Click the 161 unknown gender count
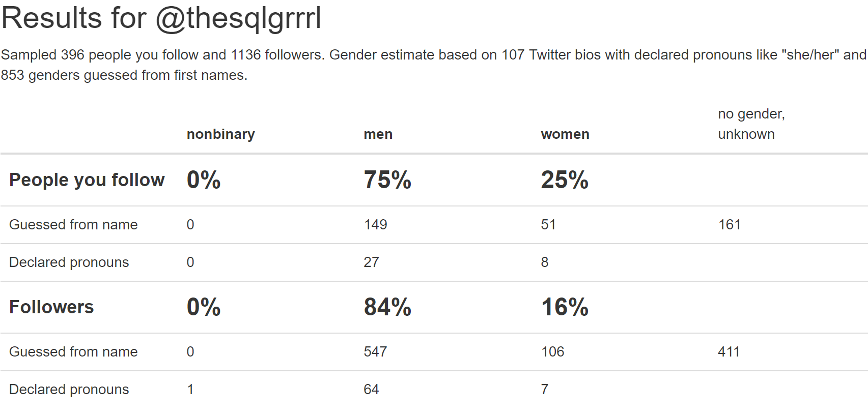This screenshot has width=868, height=415. (729, 225)
